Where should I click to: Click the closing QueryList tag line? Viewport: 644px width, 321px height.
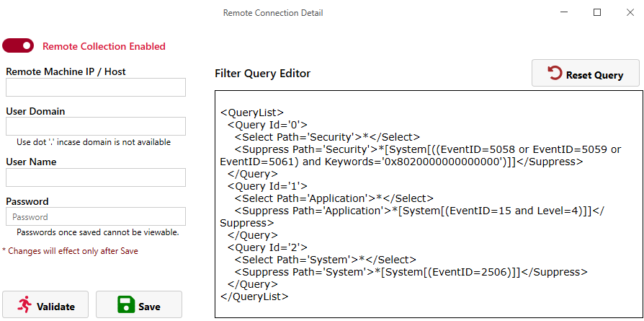pos(254,296)
